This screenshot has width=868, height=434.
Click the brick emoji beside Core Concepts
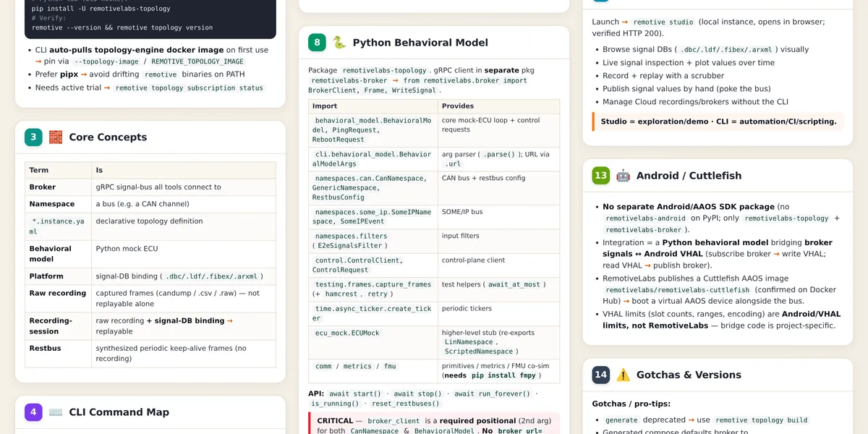coord(56,137)
